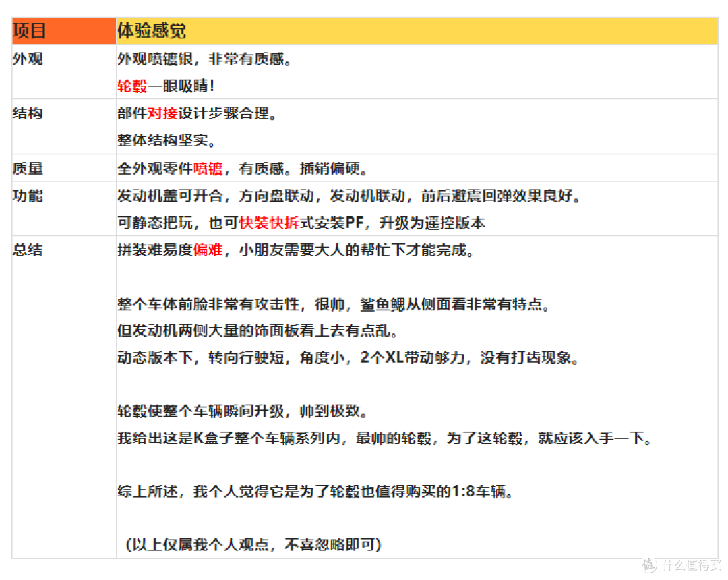728x580 pixels.
Task: Click the line starting "整个车体前脸非常有攻击性"
Action: click(x=334, y=304)
